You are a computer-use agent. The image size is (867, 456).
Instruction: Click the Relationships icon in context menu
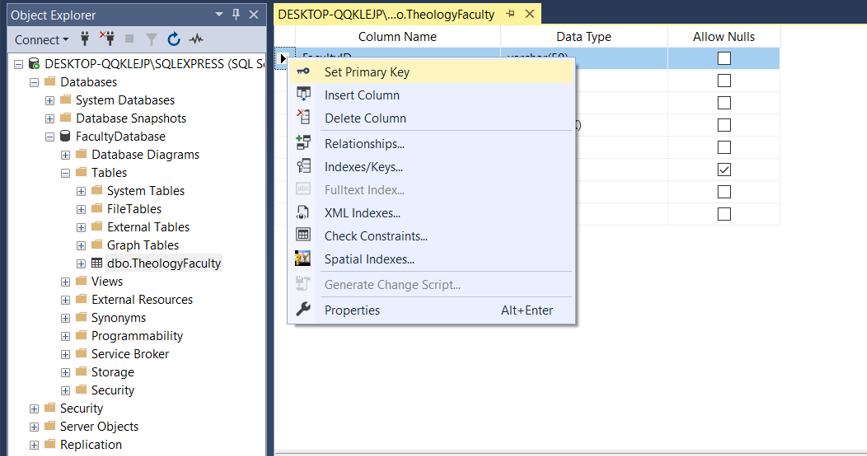click(x=303, y=143)
